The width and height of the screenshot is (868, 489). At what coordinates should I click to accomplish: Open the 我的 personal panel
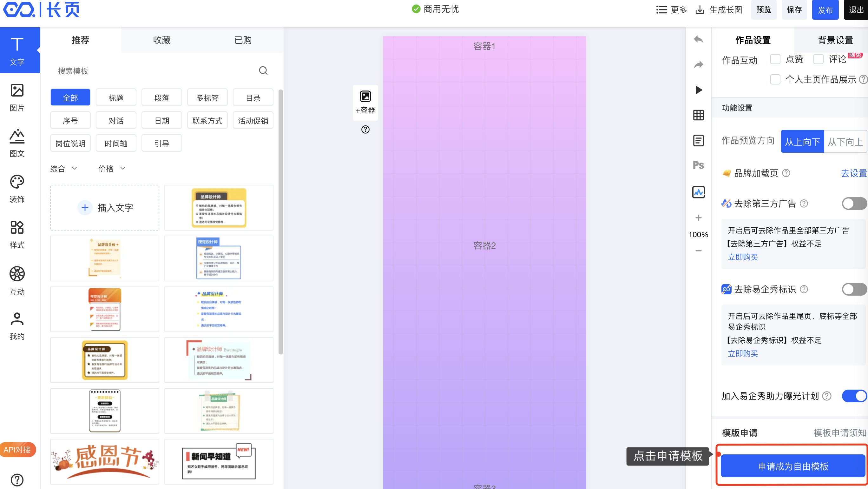click(x=17, y=326)
